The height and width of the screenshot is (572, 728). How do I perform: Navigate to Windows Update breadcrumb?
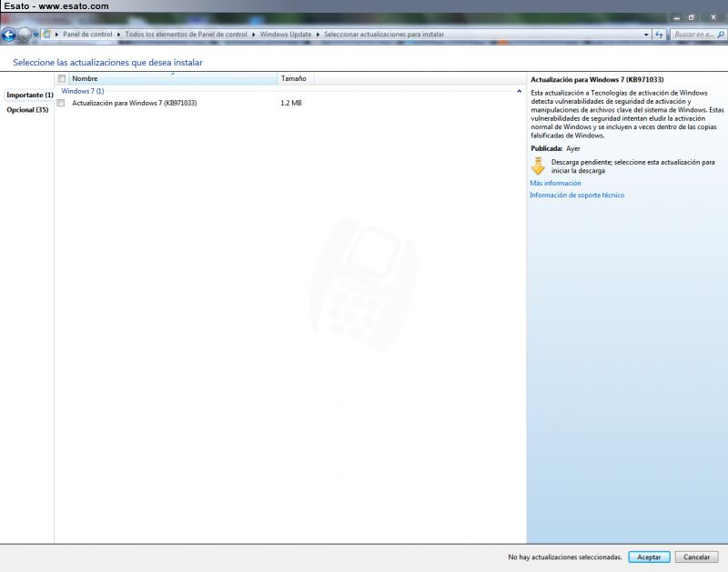[x=286, y=35]
